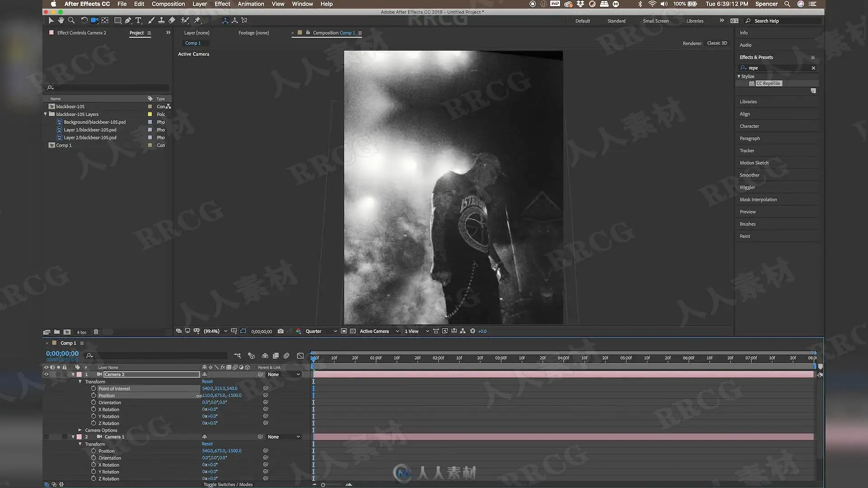Reset Camera 2 Transform values

[207, 382]
